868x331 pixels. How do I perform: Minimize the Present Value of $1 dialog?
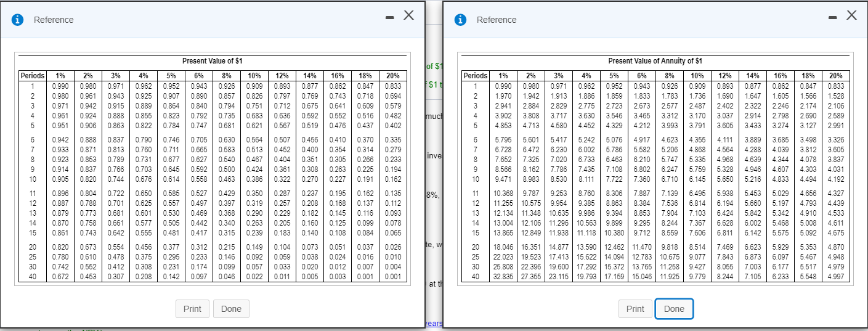point(390,17)
